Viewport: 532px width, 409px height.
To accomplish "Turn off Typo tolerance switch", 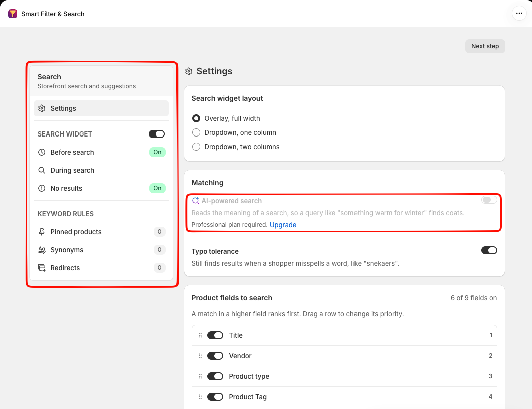I will (489, 250).
